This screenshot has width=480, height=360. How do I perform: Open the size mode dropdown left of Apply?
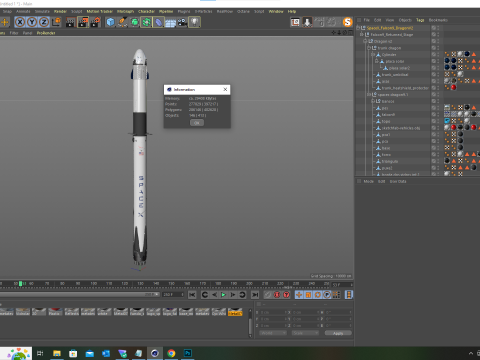pyautogui.click(x=305, y=333)
